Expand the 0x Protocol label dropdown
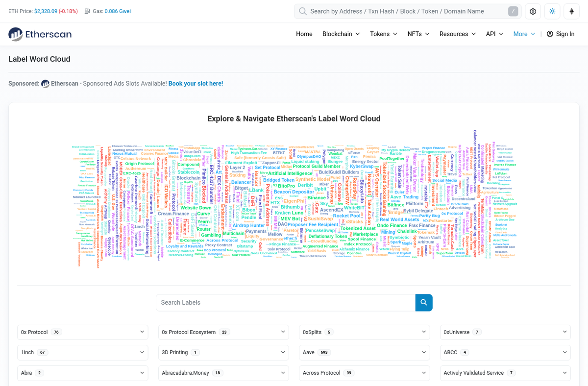The width and height of the screenshot is (588, 386). coord(82,332)
